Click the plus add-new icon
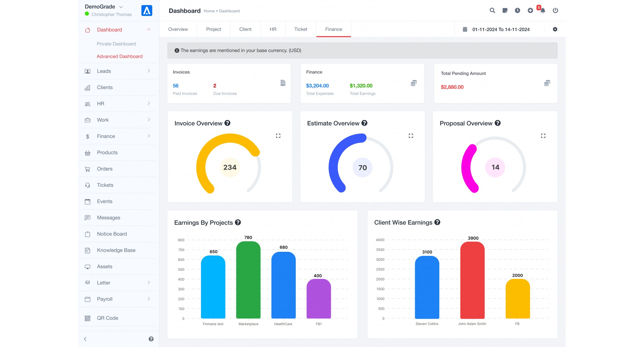 pyautogui.click(x=530, y=10)
